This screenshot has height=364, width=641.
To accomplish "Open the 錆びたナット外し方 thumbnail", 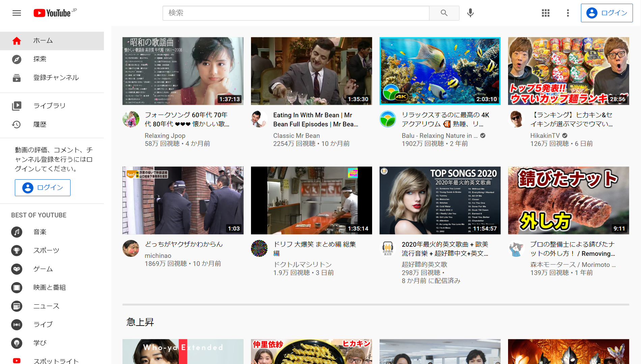I will [568, 200].
